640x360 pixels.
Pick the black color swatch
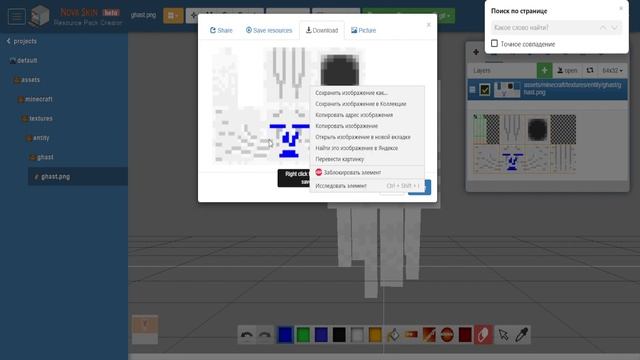point(339,335)
